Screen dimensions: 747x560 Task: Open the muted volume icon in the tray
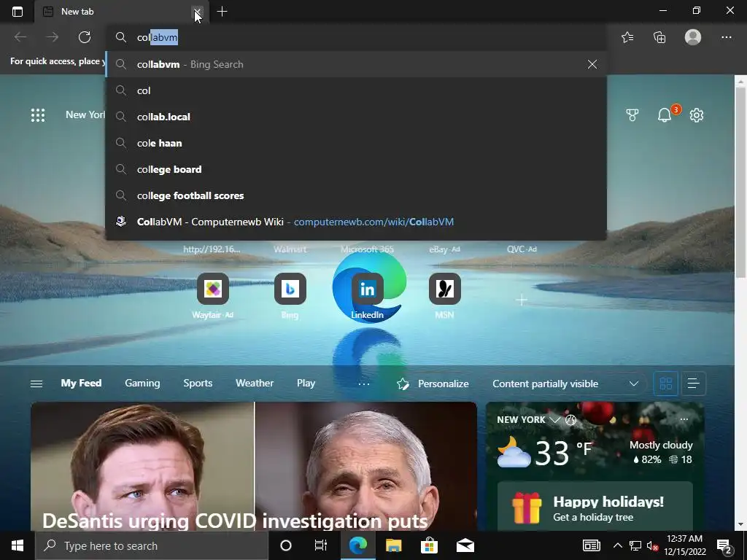(653, 545)
